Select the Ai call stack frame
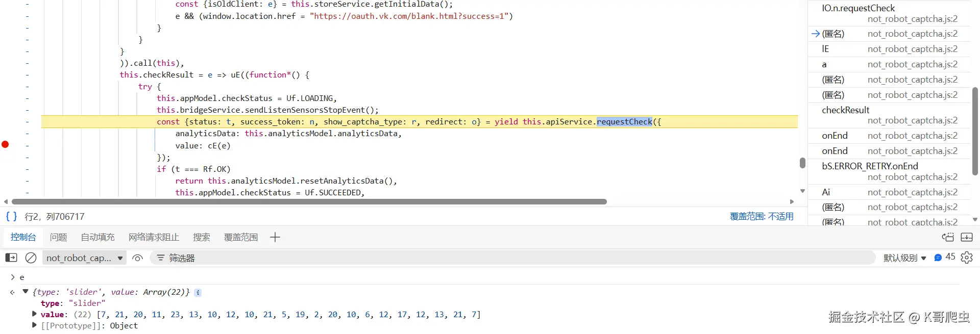Image resolution: width=980 pixels, height=334 pixels. [x=890, y=192]
